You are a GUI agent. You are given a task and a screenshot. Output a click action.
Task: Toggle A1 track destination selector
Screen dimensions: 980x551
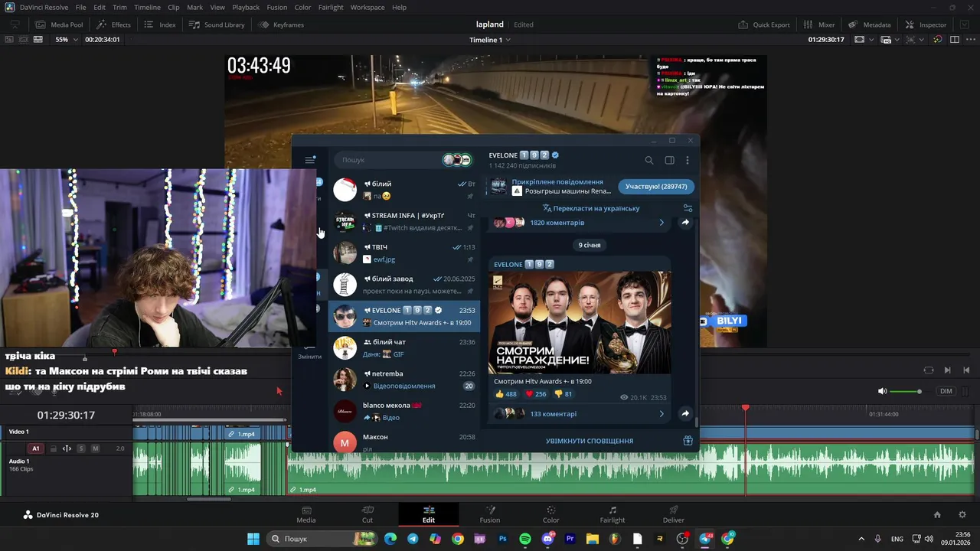(35, 448)
